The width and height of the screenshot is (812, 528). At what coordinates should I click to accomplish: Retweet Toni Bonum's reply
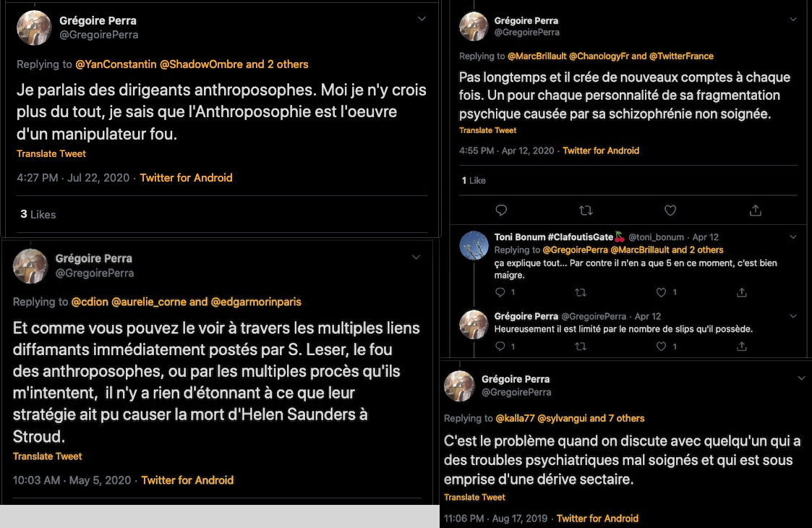[580, 292]
